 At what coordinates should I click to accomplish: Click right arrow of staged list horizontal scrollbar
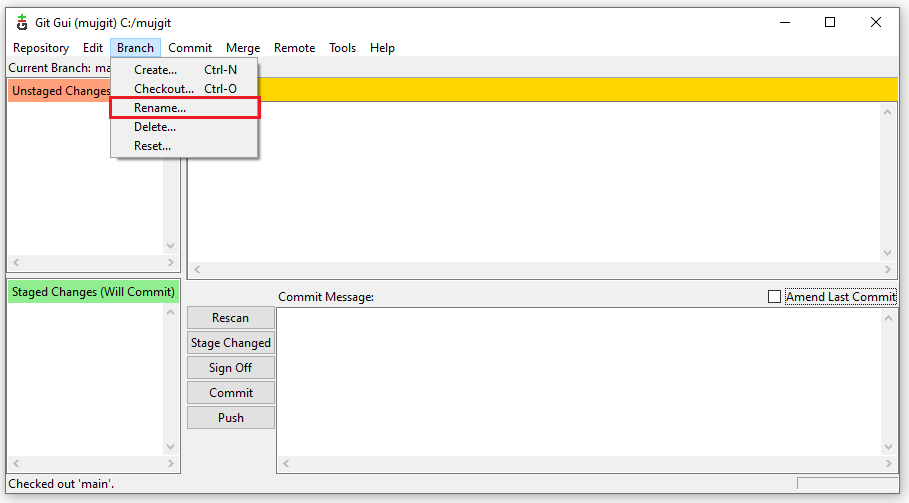tap(170, 464)
